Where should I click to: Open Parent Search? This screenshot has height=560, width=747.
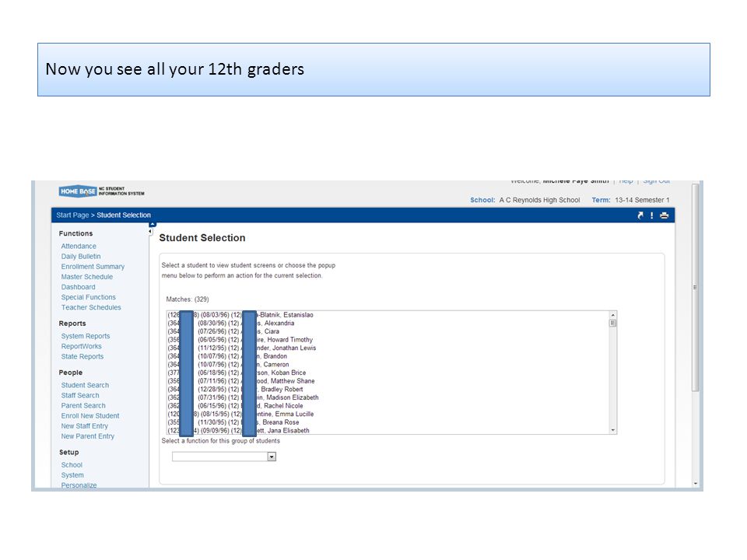click(x=83, y=406)
